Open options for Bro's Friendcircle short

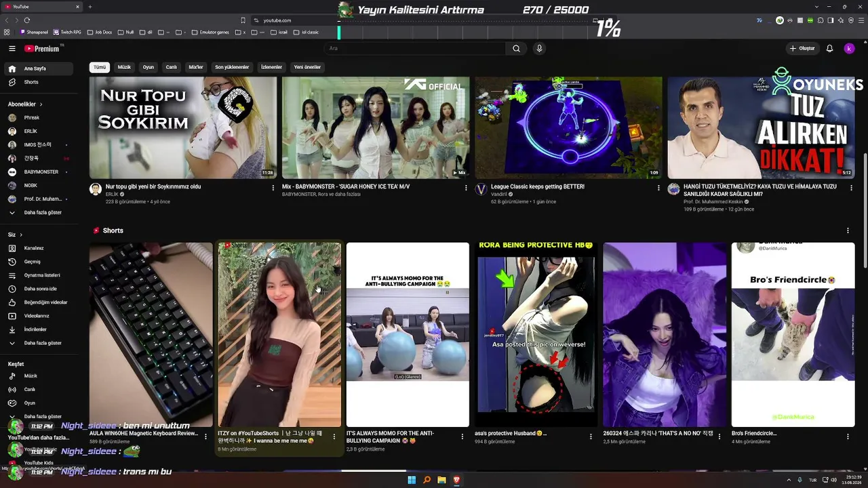848,436
